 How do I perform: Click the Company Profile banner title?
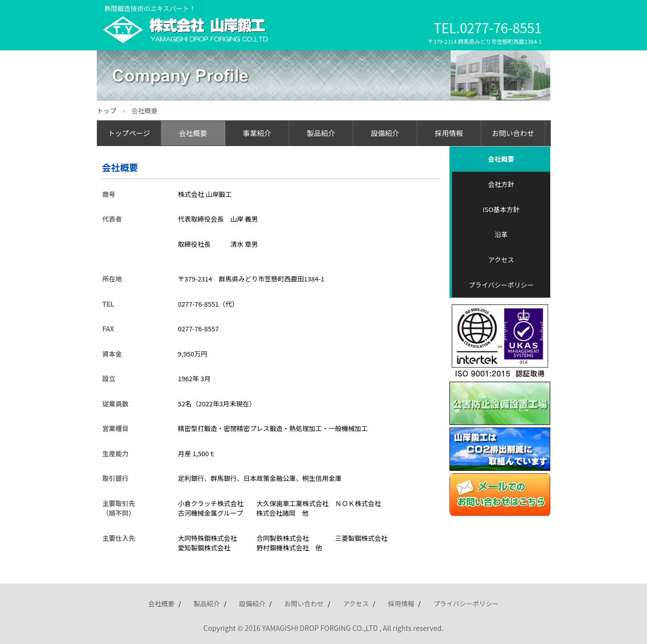point(180,76)
